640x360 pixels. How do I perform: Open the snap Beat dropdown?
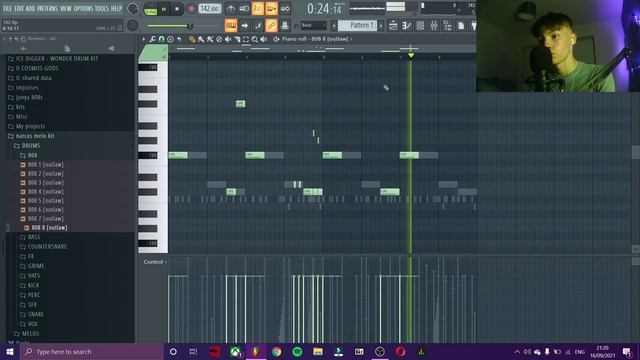(x=313, y=25)
